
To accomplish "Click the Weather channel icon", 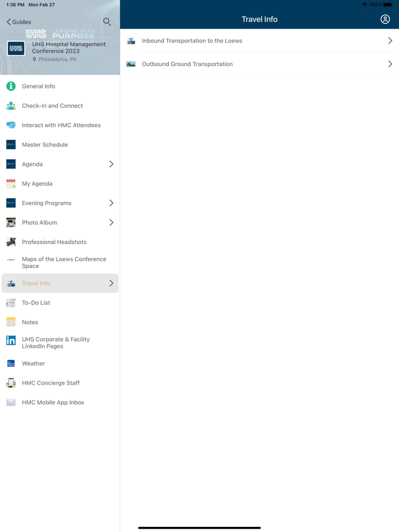I will (x=11, y=363).
